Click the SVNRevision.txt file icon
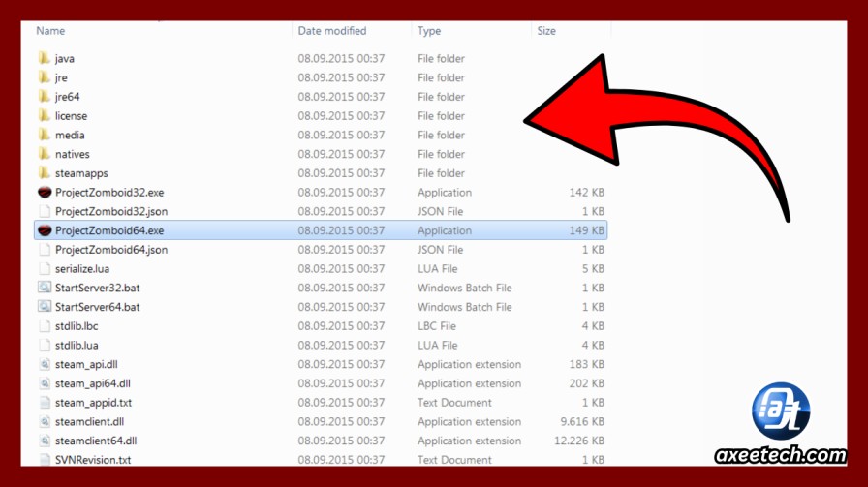The height and width of the screenshot is (487, 868). (x=45, y=459)
